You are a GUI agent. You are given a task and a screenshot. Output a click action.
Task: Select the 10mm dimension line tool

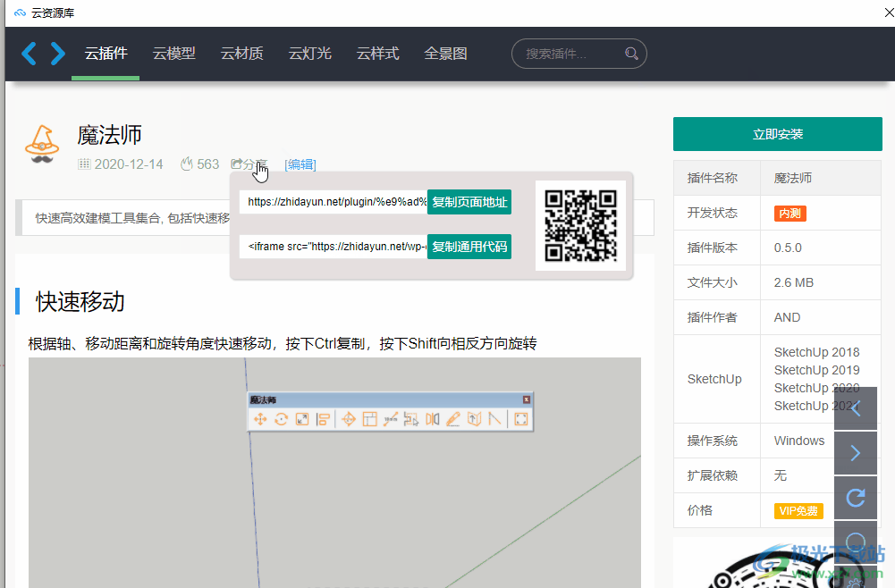coord(391,420)
